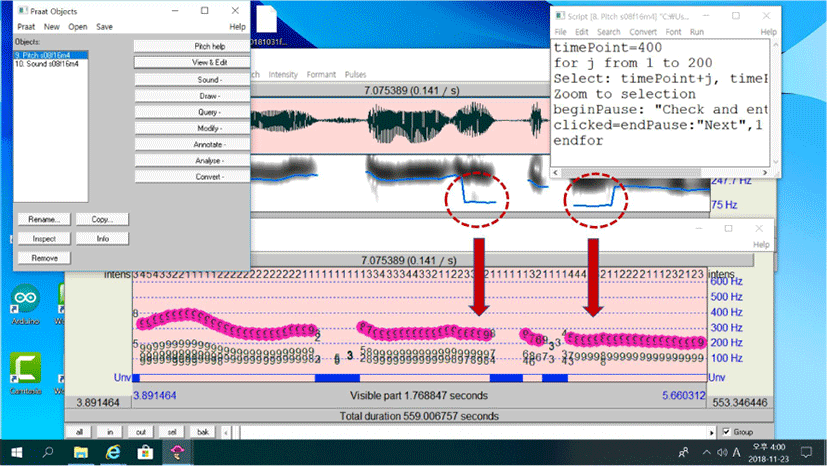Click the 'all' zoom button
Viewport: 827px width, 466px height.
click(x=79, y=432)
